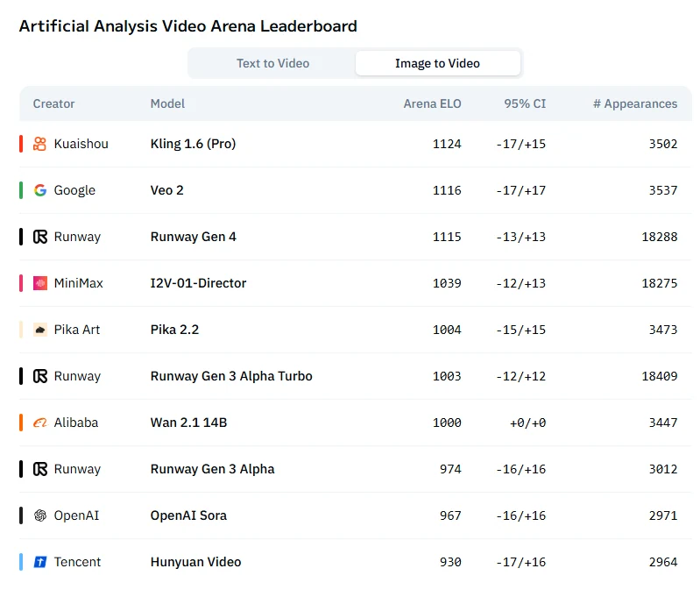700x604 pixels.
Task: Click the 1000 ELO value for Wan 2.1
Action: (x=447, y=423)
